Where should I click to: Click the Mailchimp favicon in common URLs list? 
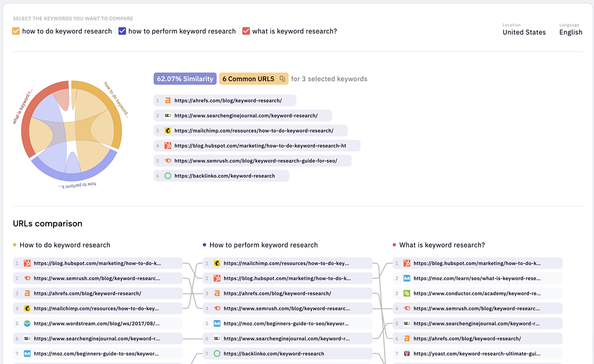coord(168,130)
